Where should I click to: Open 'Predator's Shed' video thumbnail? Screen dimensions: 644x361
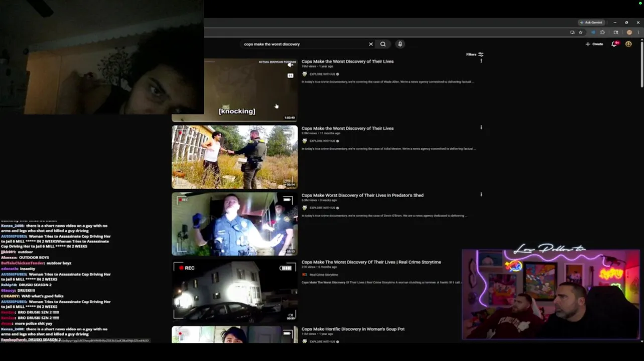pos(234,224)
